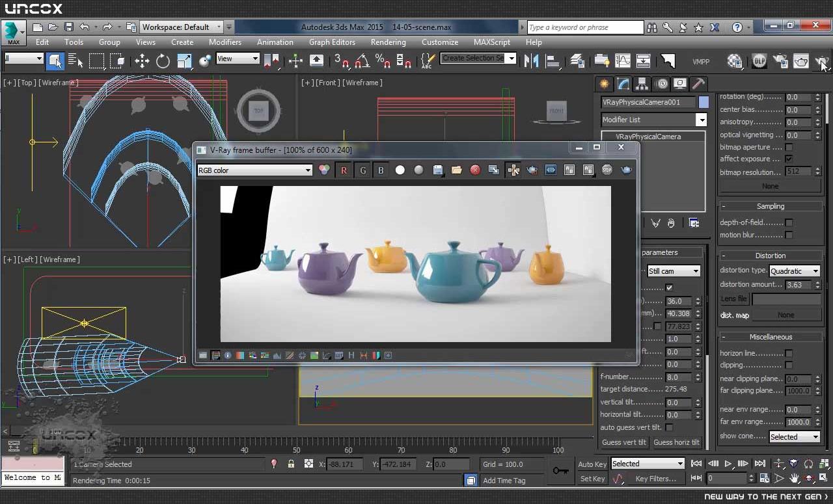The height and width of the screenshot is (504, 833).
Task: Open the Create panel tab
Action: (x=605, y=84)
